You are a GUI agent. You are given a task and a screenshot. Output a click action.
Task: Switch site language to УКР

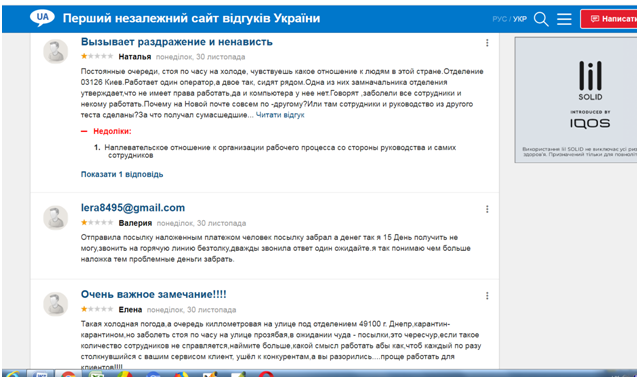520,19
